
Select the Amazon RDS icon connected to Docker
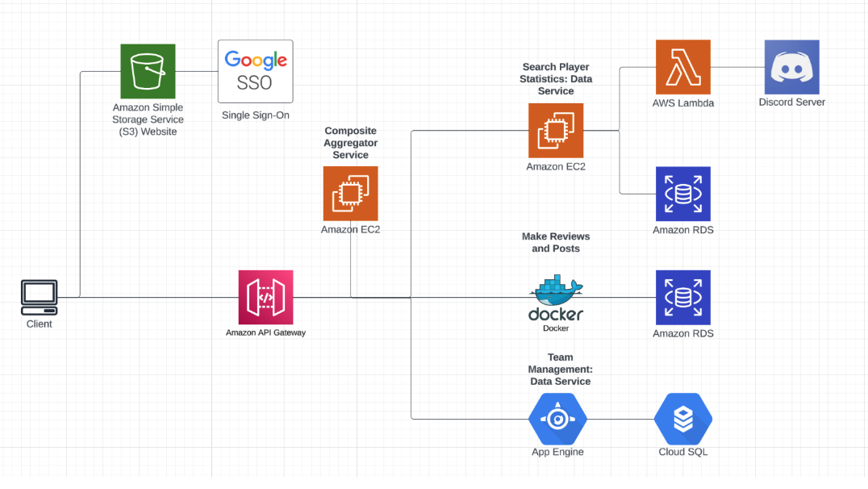(x=683, y=298)
